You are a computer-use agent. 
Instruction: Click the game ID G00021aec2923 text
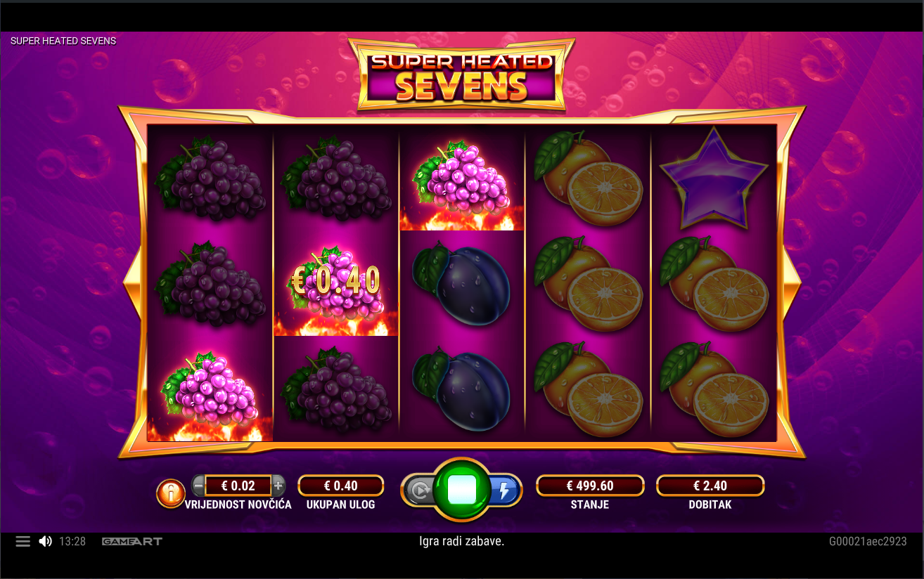(868, 541)
